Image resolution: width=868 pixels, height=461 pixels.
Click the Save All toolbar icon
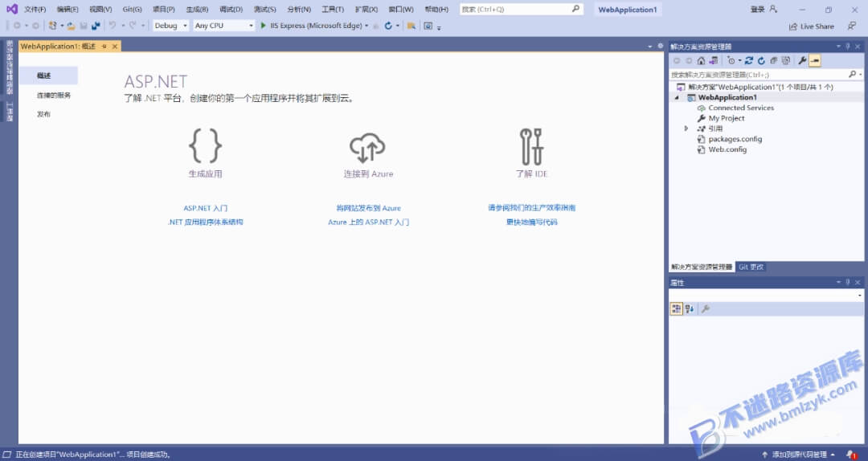point(96,26)
